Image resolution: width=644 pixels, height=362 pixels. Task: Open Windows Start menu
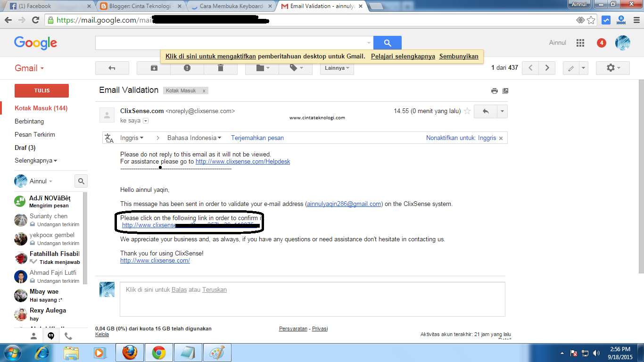pos(12,352)
